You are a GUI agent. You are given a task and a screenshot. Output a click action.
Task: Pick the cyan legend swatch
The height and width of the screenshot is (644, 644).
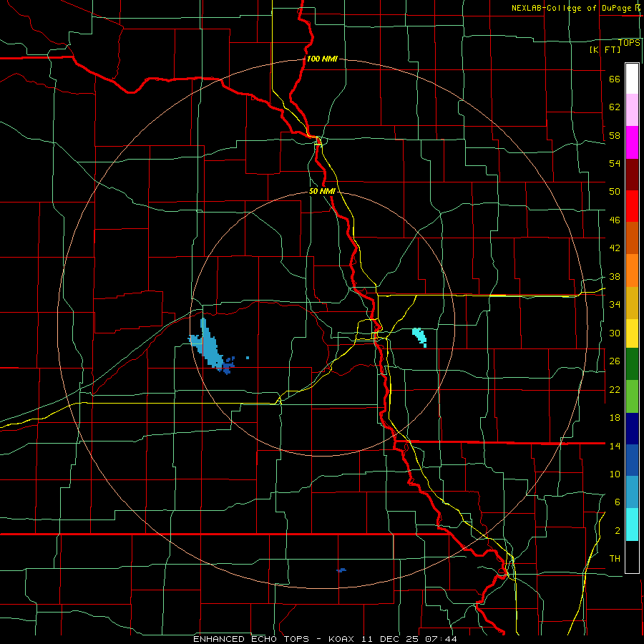tap(632, 525)
